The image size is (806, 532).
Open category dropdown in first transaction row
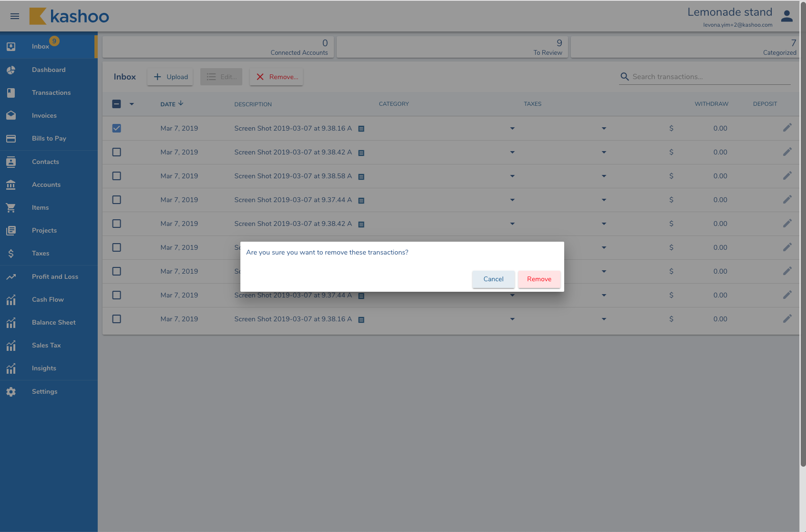[x=512, y=128]
